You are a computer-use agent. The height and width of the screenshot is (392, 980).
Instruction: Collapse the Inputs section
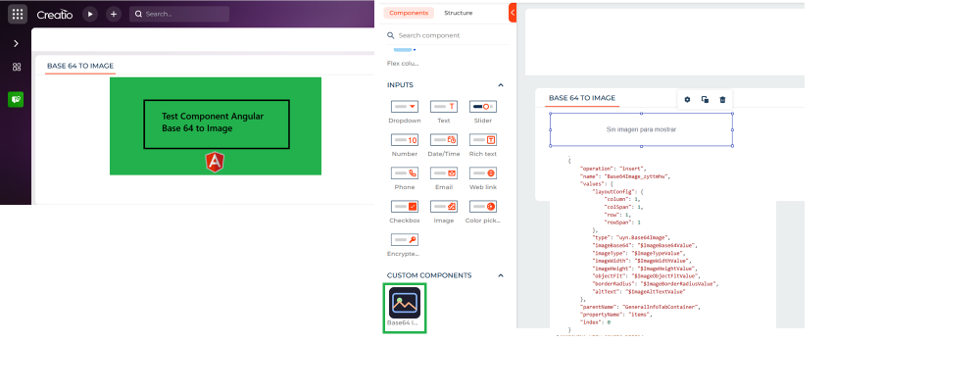pyautogui.click(x=501, y=85)
